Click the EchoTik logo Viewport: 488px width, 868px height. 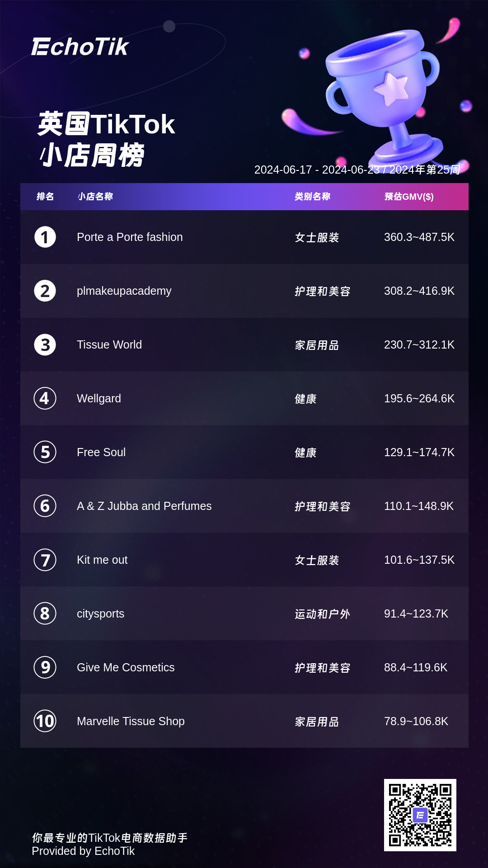[x=80, y=47]
